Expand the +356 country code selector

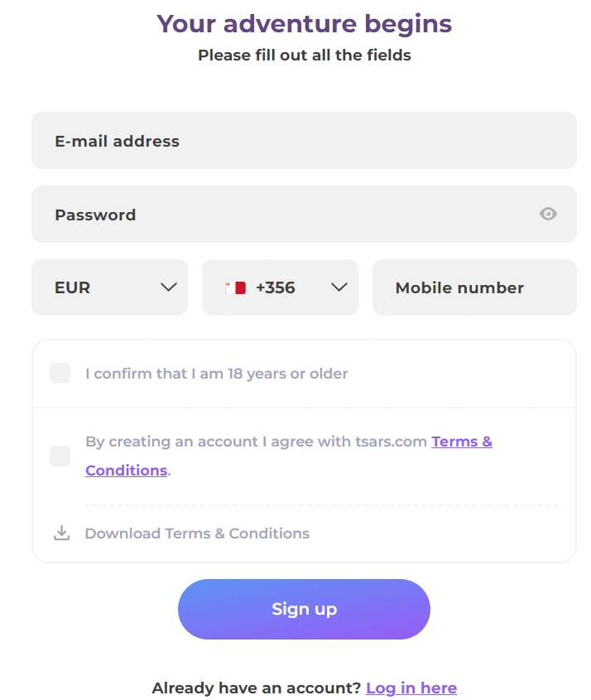(x=280, y=287)
